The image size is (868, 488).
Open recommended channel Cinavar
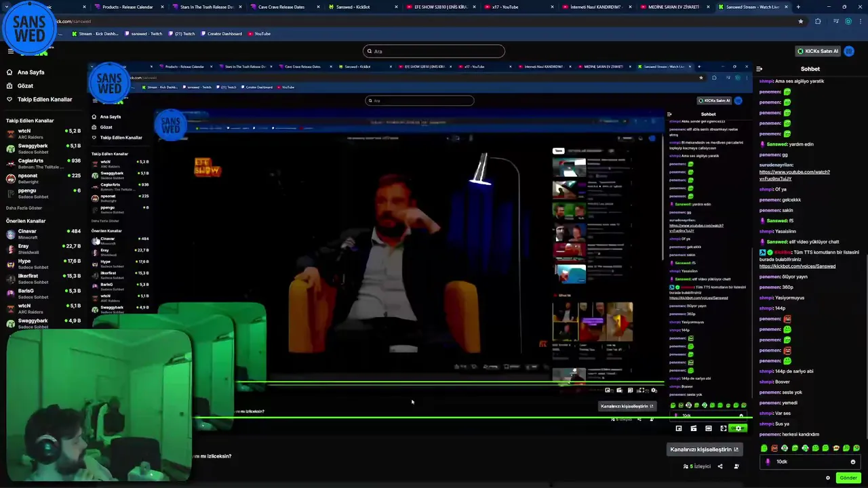[43, 234]
